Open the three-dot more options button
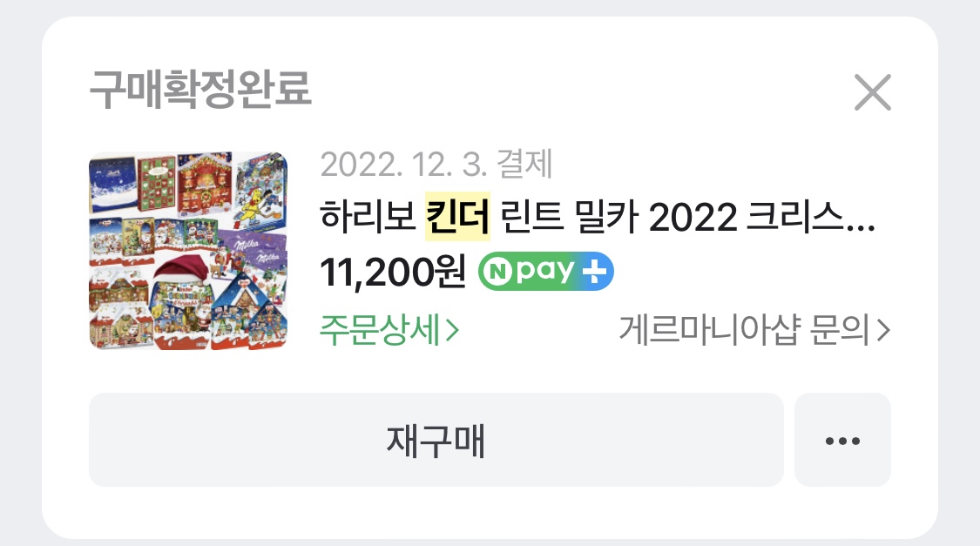 [x=842, y=440]
